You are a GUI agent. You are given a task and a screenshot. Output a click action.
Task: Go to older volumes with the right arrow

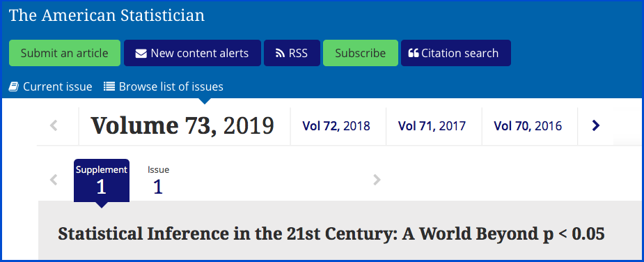point(595,125)
